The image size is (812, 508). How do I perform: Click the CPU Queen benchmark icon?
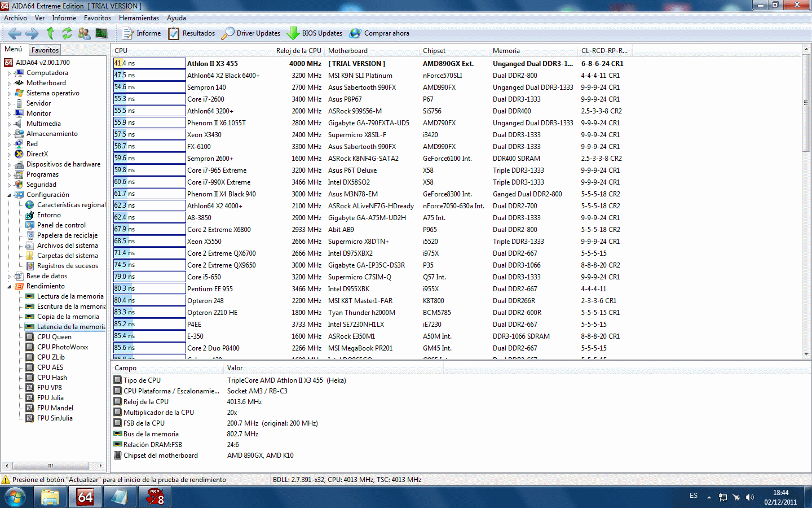30,337
